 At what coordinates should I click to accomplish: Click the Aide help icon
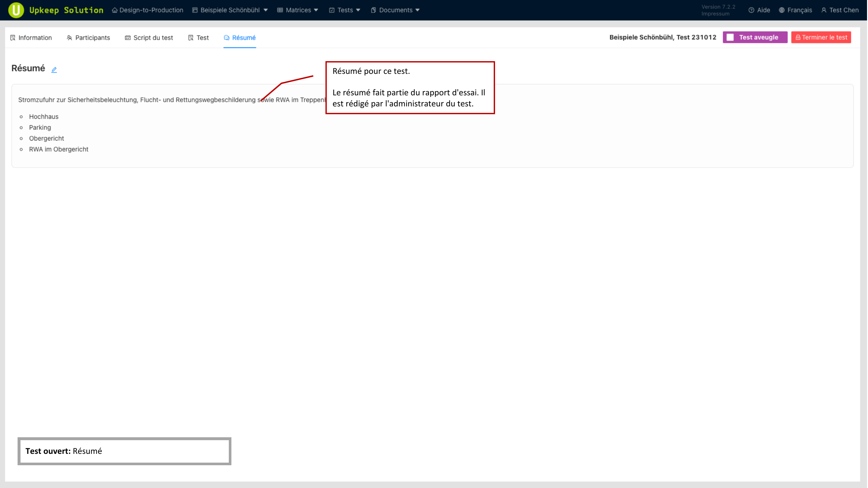[x=751, y=10]
